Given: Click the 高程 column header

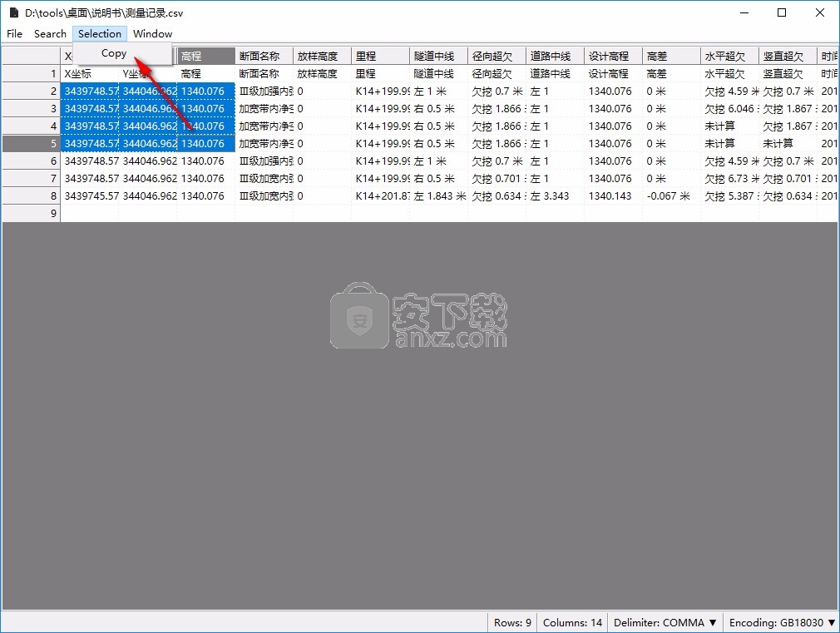Looking at the screenshot, I should tap(205, 57).
